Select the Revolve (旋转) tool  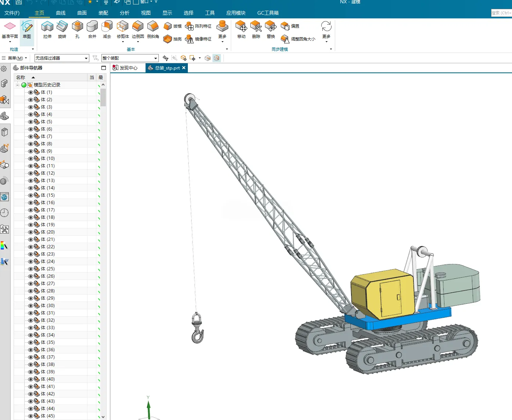[62, 30]
